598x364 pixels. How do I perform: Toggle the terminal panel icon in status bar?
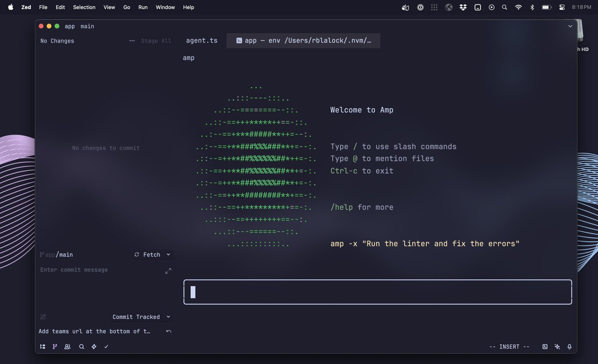tap(545, 347)
